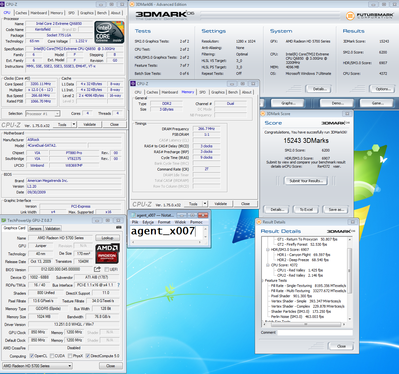Click Tools button in CPU-Z memory window
Screen dimensions: 399x374
click(x=193, y=203)
